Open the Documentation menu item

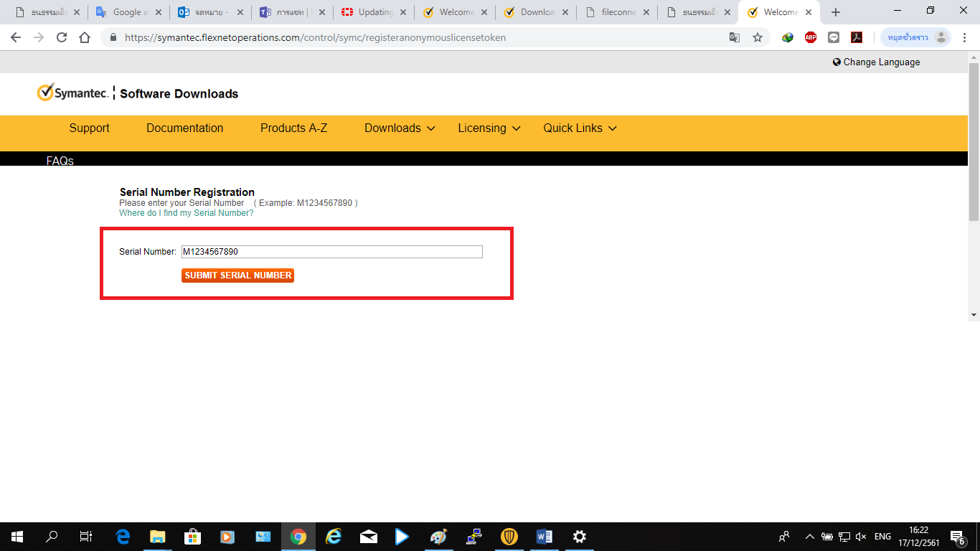tap(184, 128)
